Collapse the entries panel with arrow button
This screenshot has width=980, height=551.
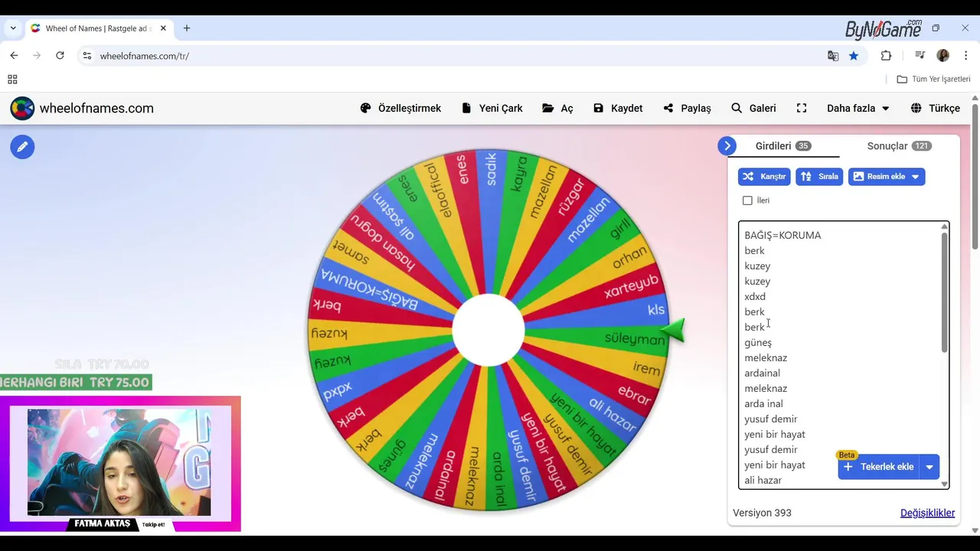(x=727, y=145)
